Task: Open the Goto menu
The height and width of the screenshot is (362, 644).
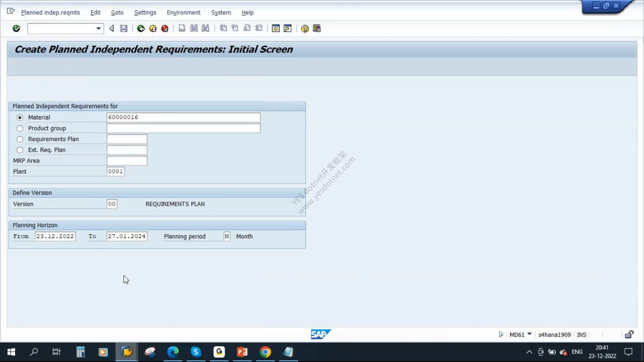Action: pos(117,12)
